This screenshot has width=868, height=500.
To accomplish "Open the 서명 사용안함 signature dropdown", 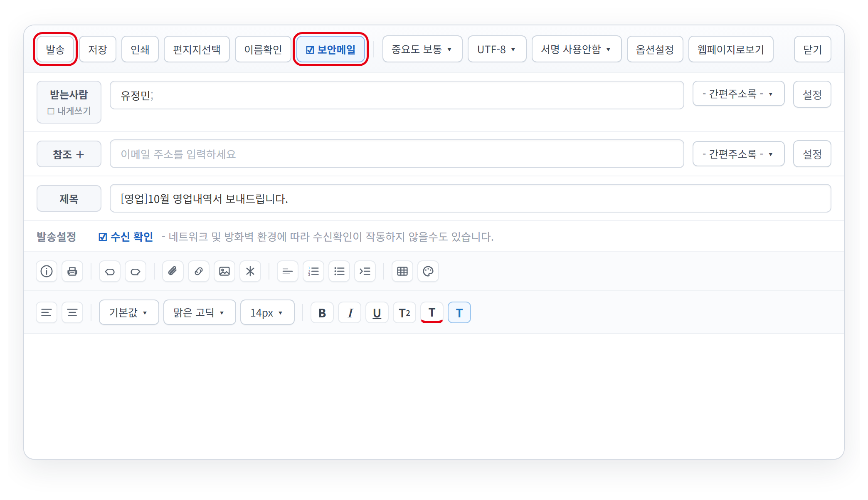I will point(577,49).
